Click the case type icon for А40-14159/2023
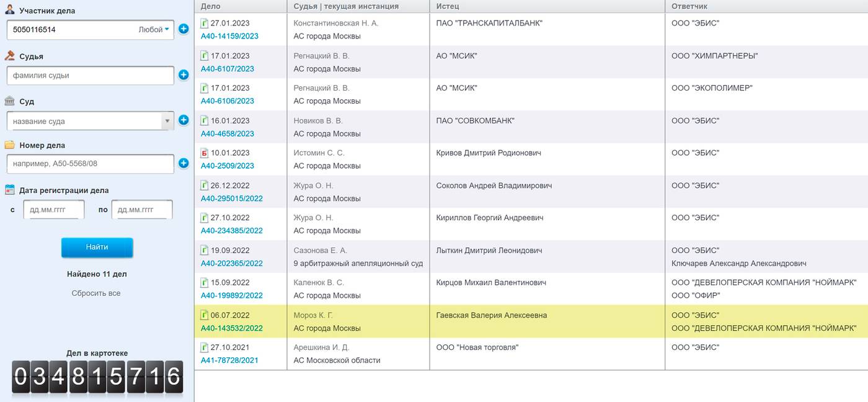Viewport: 868px width, 402px height. click(x=205, y=24)
